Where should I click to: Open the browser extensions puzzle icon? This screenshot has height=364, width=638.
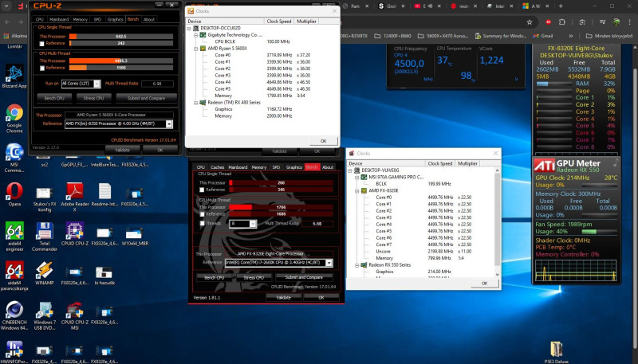[x=562, y=22]
